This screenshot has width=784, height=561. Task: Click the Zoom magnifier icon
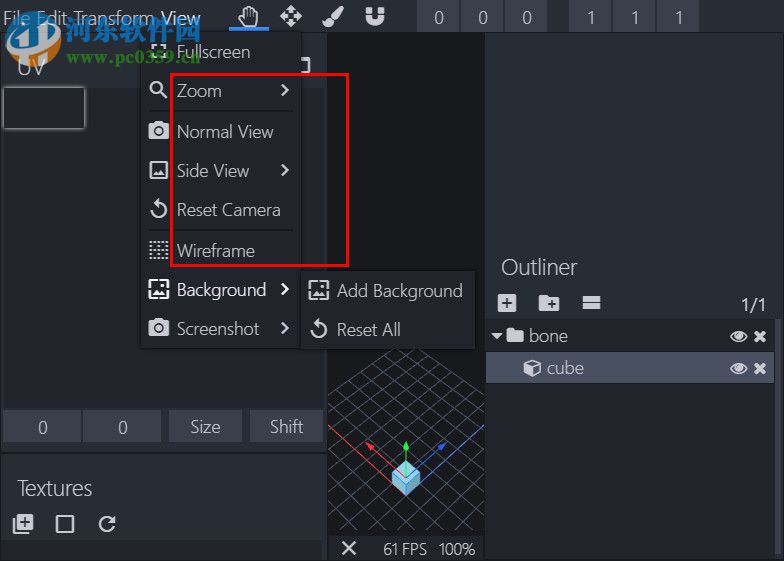pos(158,90)
